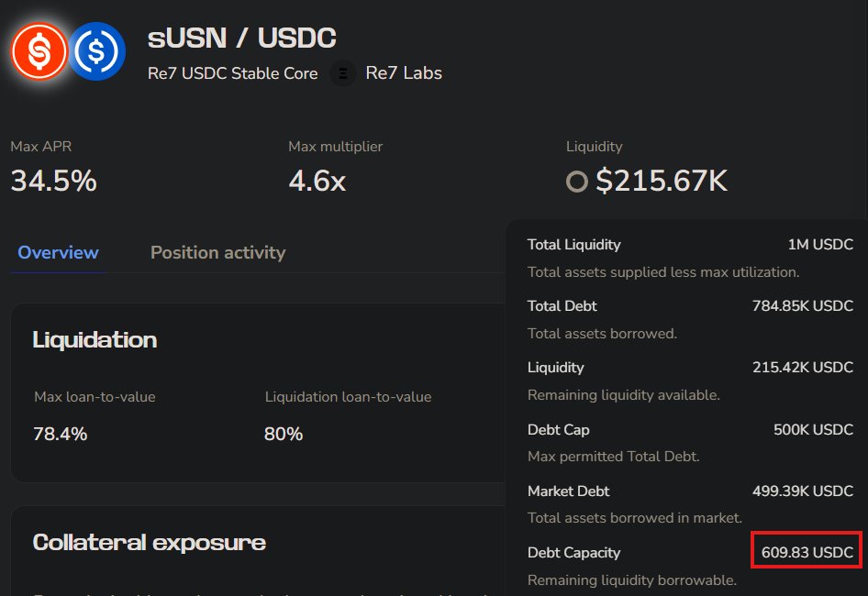Image resolution: width=868 pixels, height=596 pixels.
Task: Click the Debt Cap tooltip label
Action: [x=559, y=429]
